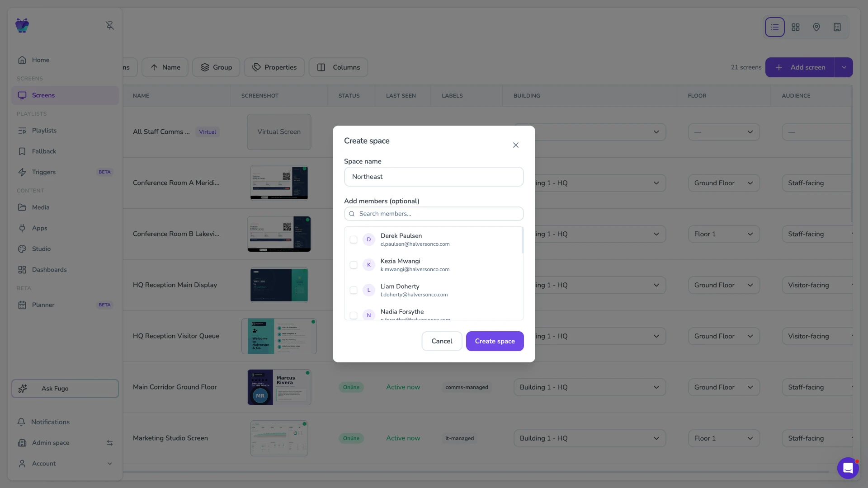Unpin the sidebar with pin icon

[x=110, y=25]
